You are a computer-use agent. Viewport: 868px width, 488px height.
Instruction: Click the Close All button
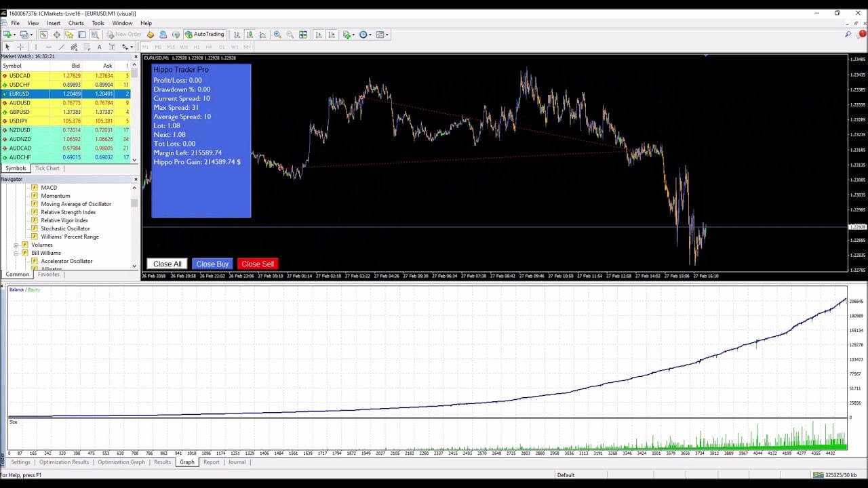(x=167, y=264)
